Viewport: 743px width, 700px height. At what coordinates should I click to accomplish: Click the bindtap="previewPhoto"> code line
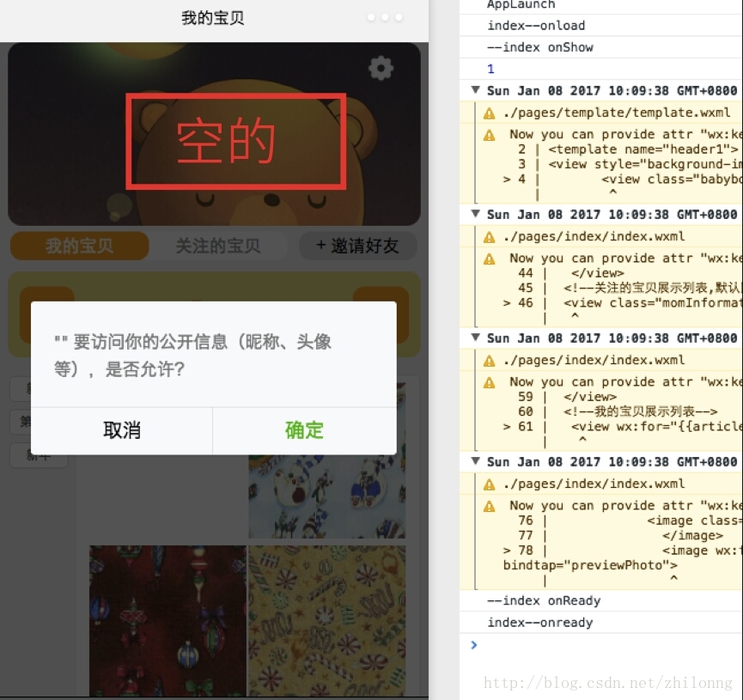(x=590, y=565)
